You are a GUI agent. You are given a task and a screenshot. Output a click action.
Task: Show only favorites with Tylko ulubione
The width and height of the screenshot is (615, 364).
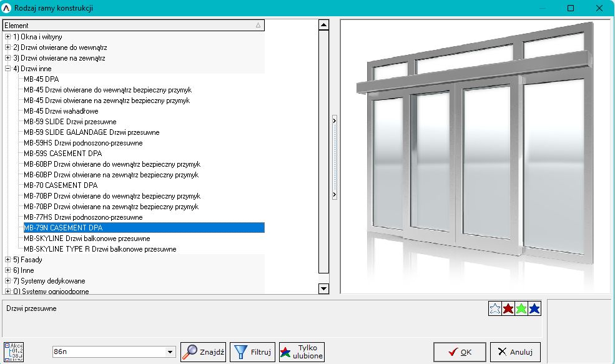302,352
